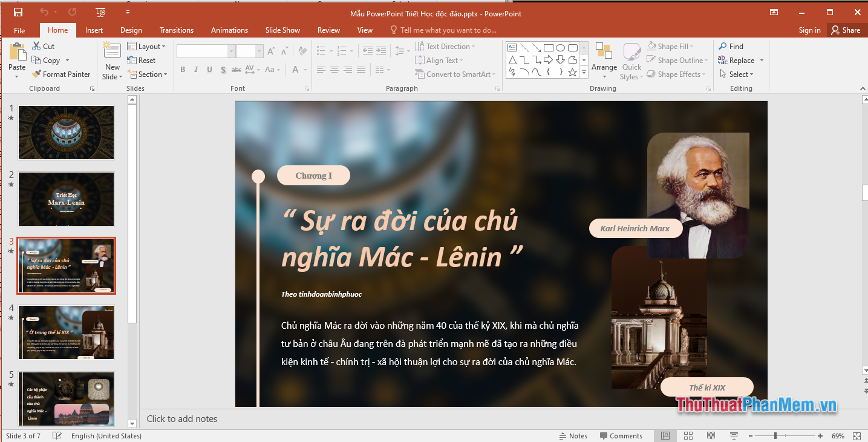Screen dimensions: 868x442
Task: Click the Quick Styles icon
Action: pyautogui.click(x=631, y=54)
